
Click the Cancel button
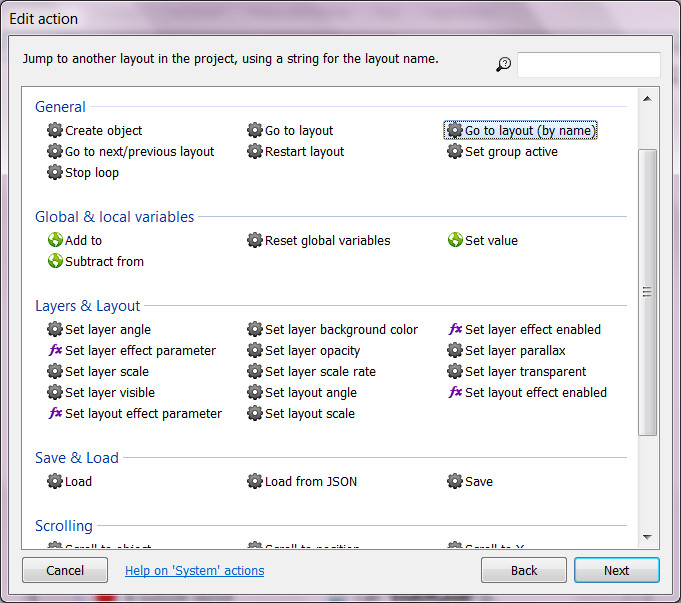(65, 570)
